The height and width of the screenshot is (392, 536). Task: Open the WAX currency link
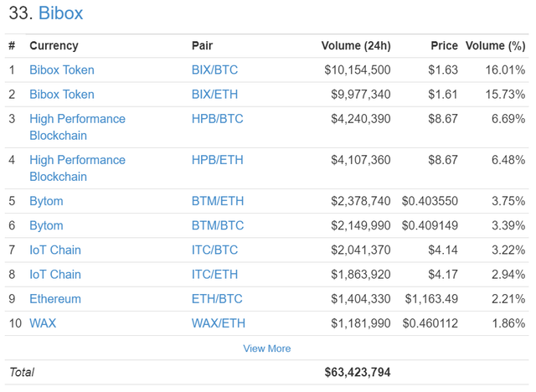pyautogui.click(x=43, y=323)
